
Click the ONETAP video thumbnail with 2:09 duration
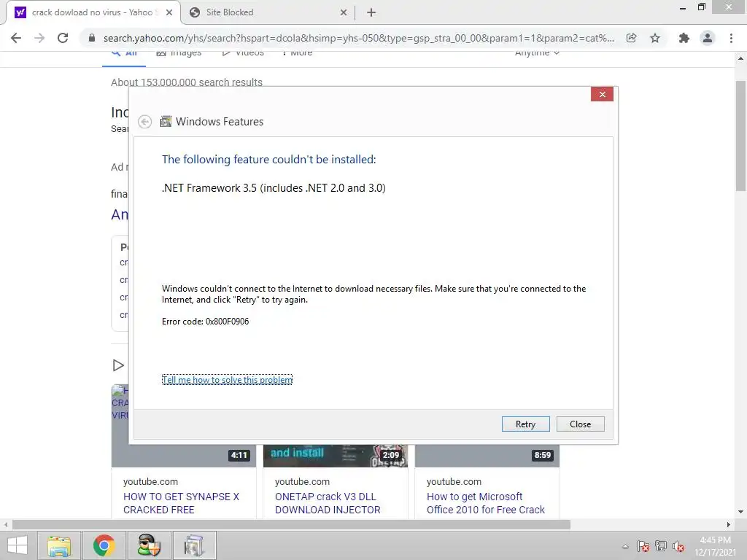click(x=336, y=456)
